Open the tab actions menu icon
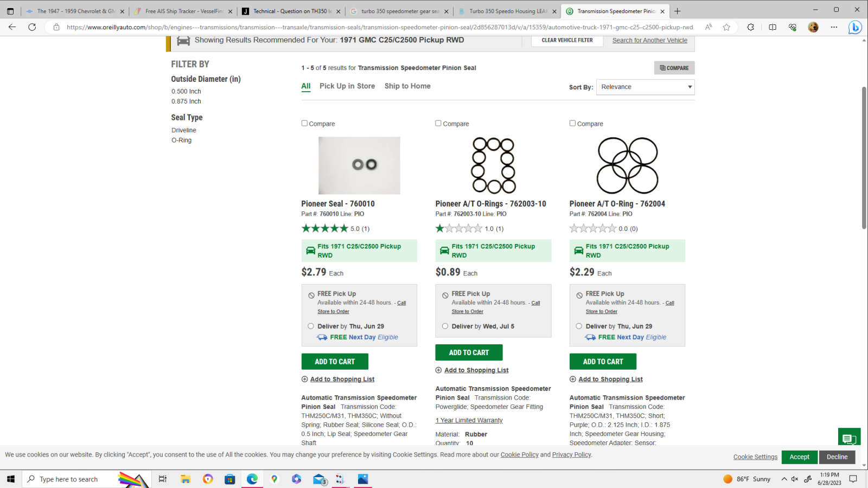This screenshot has width=868, height=488. pos(10,11)
